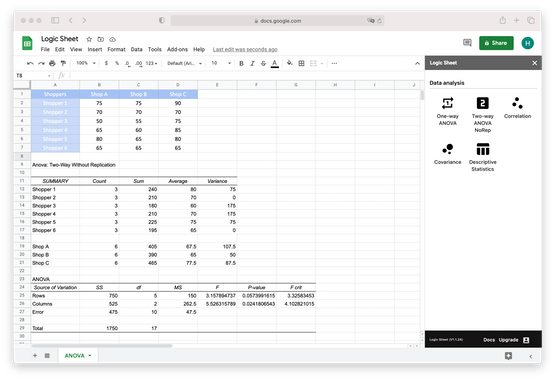Open the Google Sheets home icon

click(27, 44)
